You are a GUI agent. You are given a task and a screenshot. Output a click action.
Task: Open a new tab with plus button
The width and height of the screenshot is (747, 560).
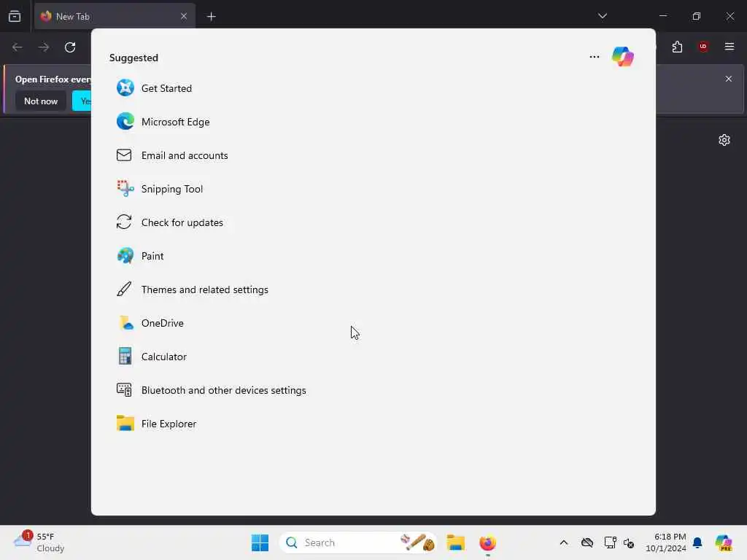[211, 16]
